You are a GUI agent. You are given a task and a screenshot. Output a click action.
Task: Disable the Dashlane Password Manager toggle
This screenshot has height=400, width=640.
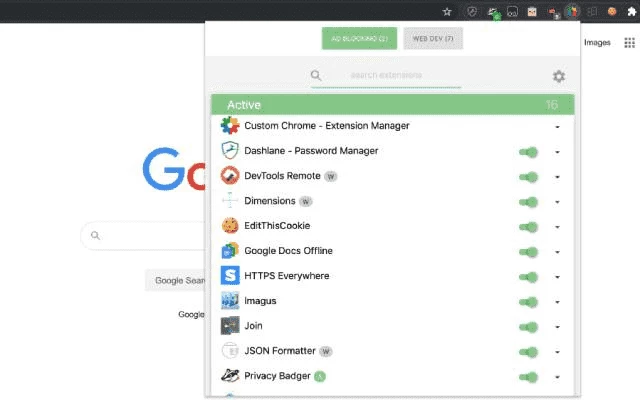tap(529, 152)
